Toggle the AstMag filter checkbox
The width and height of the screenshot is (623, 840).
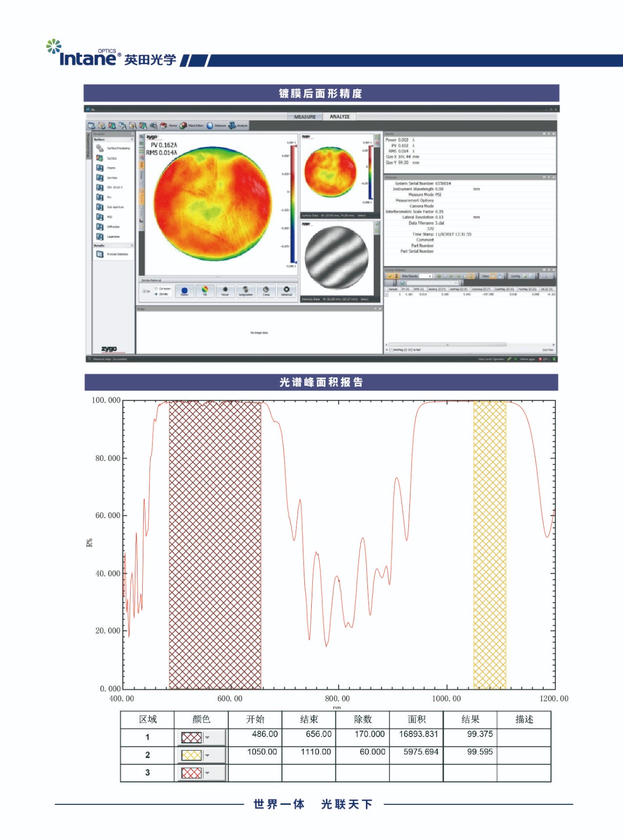(x=391, y=350)
